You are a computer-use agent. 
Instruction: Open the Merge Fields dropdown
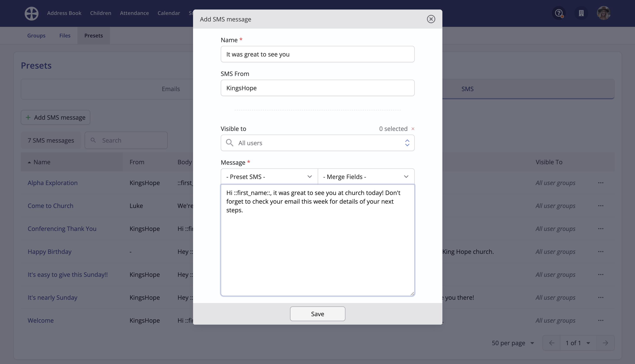(366, 177)
